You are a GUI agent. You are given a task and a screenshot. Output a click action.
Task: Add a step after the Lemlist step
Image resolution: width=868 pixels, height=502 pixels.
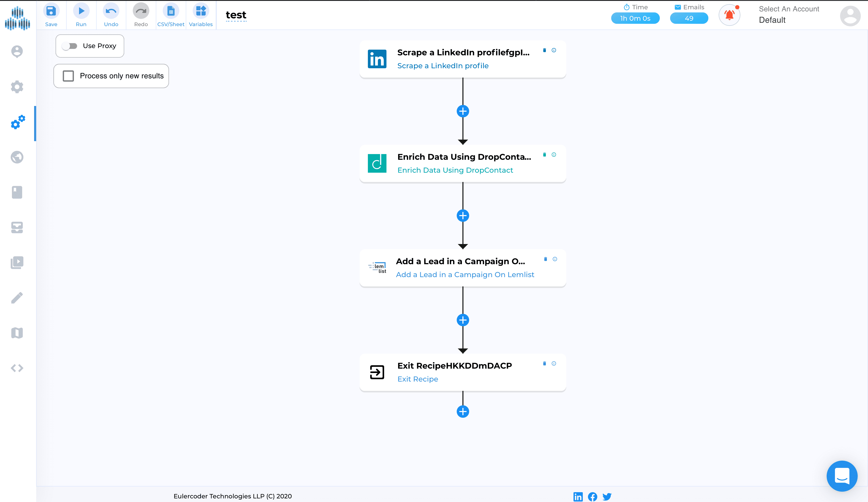click(463, 320)
